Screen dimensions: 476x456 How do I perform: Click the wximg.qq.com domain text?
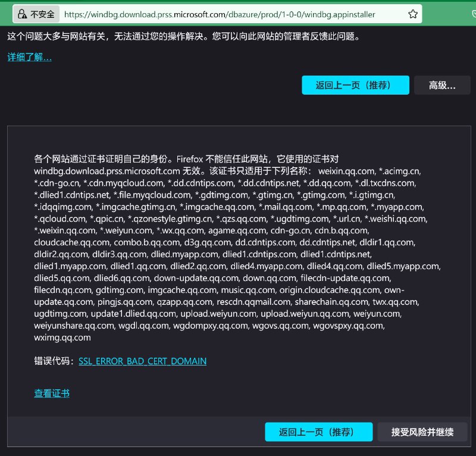(x=62, y=338)
